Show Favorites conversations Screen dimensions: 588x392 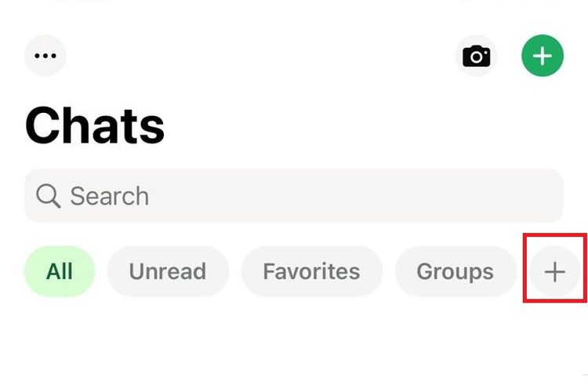point(311,272)
